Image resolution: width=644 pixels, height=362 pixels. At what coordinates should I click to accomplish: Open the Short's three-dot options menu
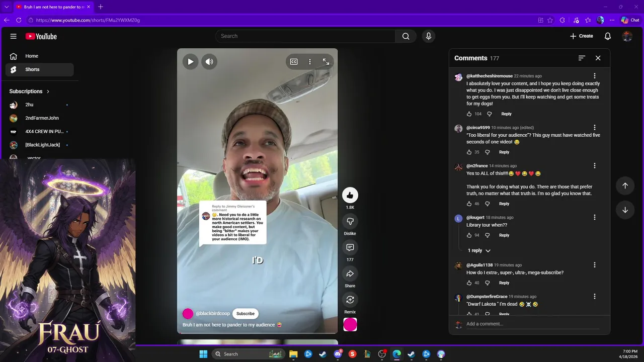[310, 62]
